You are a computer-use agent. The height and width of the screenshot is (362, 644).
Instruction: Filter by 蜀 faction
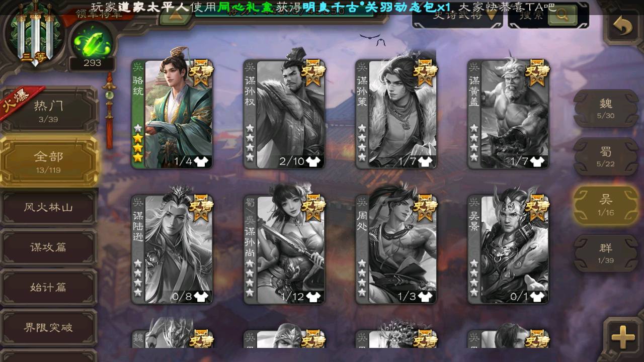(x=606, y=157)
